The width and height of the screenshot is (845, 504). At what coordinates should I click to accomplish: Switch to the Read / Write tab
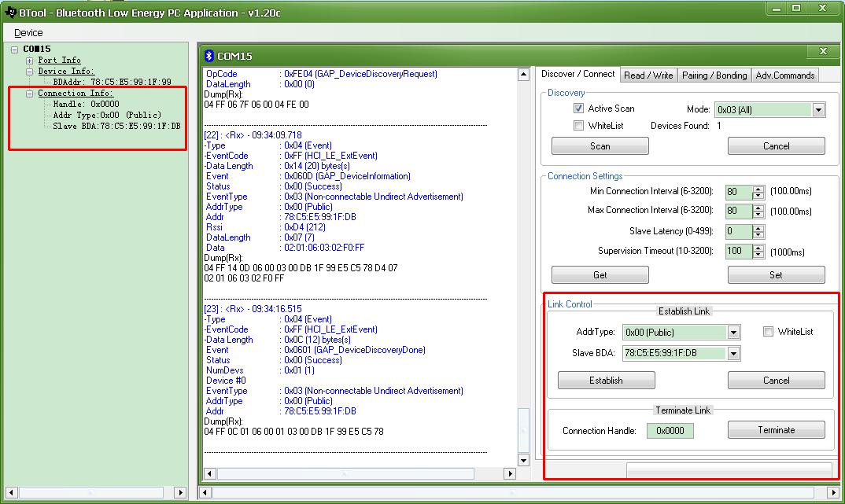[648, 75]
